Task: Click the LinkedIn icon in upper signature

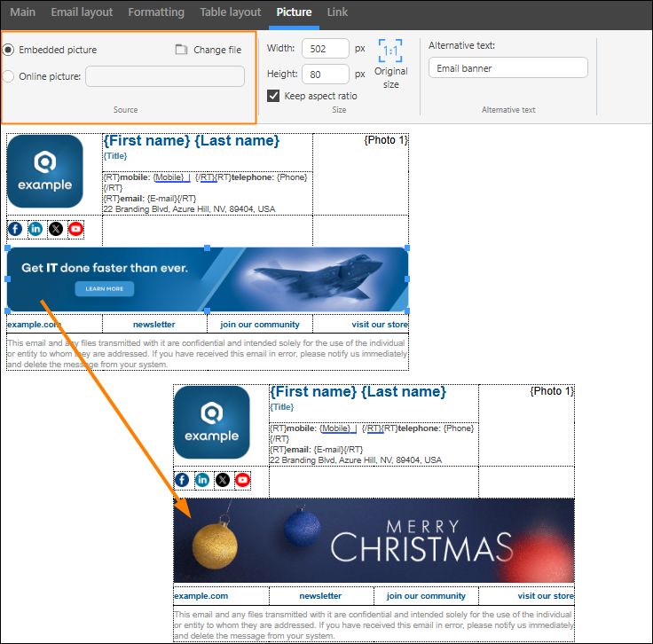Action: (x=35, y=229)
